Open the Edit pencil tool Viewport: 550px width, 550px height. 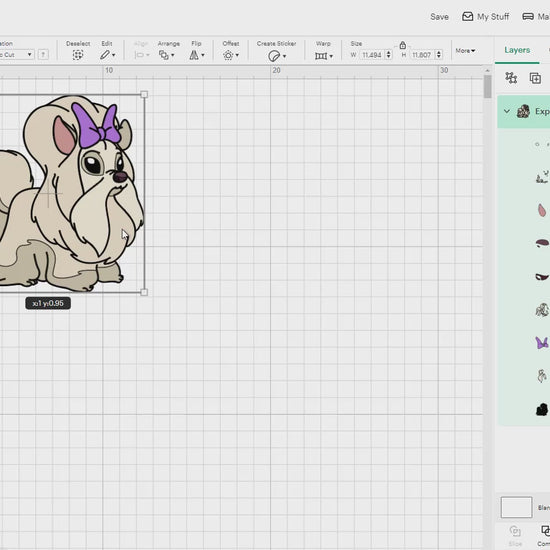pyautogui.click(x=105, y=55)
